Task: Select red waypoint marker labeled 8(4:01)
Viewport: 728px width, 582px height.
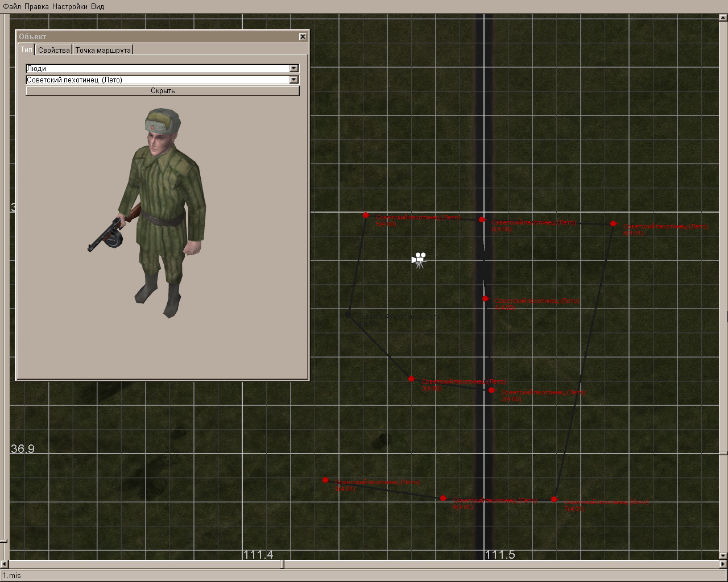Action: coord(443,498)
